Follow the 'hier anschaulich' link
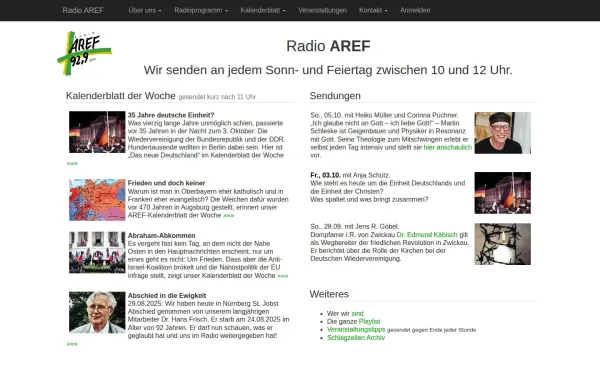This screenshot has width=600, height=375. point(448,147)
